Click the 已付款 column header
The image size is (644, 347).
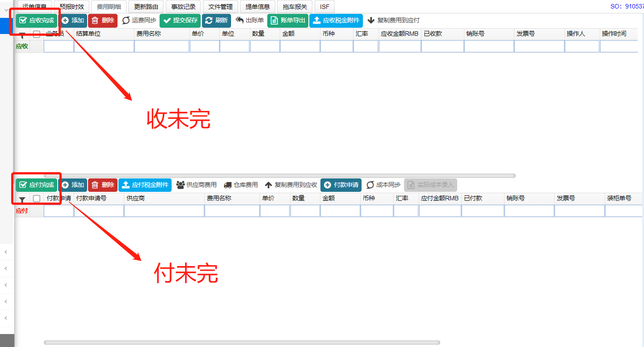tap(473, 199)
